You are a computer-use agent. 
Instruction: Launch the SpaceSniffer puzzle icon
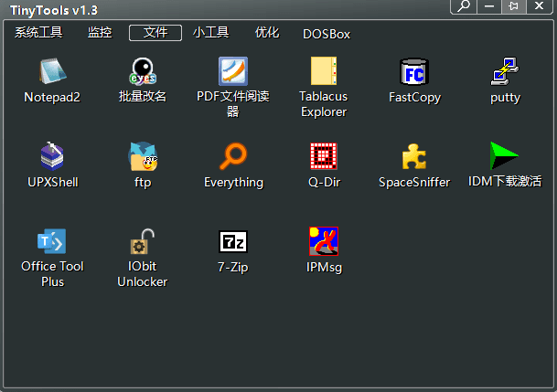click(x=414, y=156)
